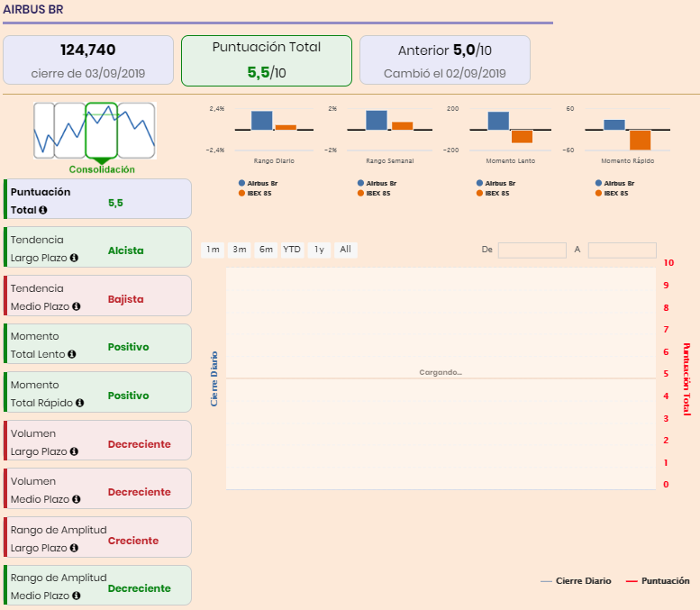Click the Rango Semanal chart label

tap(390, 160)
